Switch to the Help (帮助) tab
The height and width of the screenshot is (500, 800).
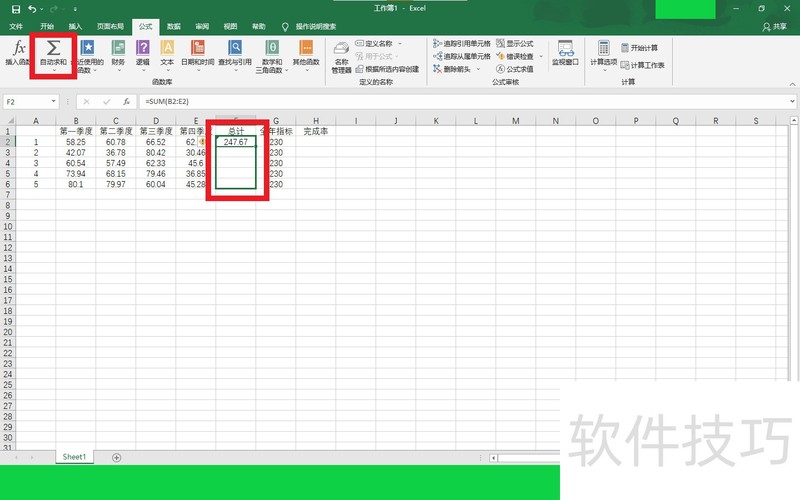[x=259, y=27]
